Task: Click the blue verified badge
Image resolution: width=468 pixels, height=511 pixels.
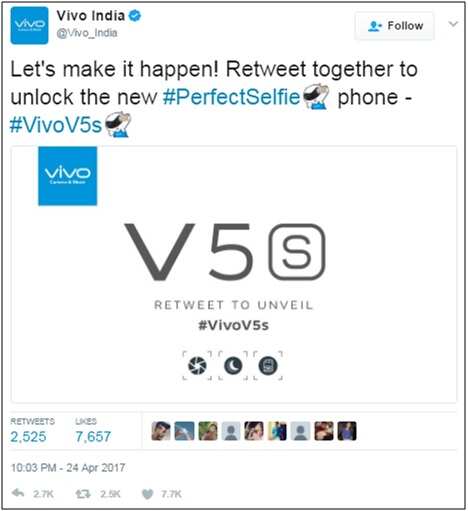Action: 135,16
